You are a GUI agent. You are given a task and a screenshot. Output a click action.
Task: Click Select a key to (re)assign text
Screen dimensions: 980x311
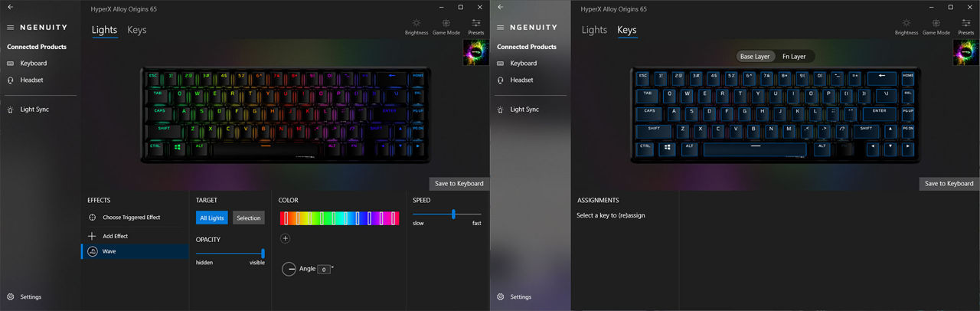pyautogui.click(x=611, y=216)
